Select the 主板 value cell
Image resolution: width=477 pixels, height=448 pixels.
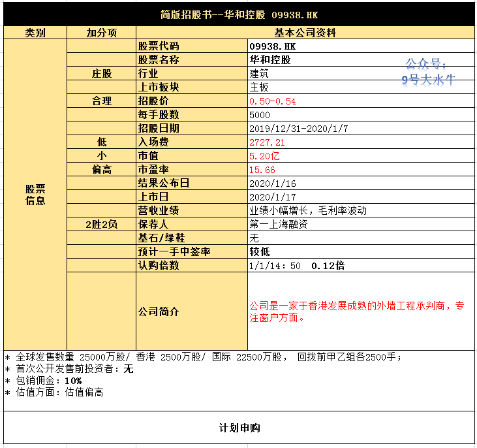tap(361, 87)
